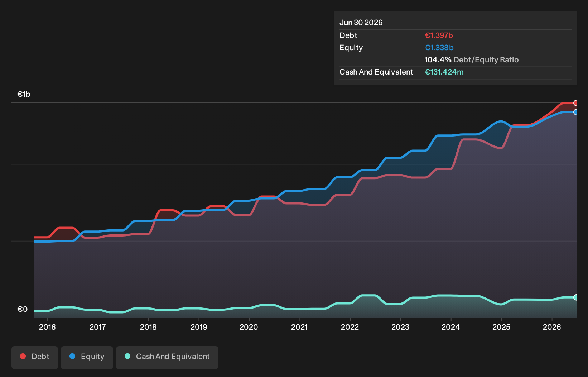Click the Equity label in tooltip
This screenshot has width=588, height=377.
[351, 48]
